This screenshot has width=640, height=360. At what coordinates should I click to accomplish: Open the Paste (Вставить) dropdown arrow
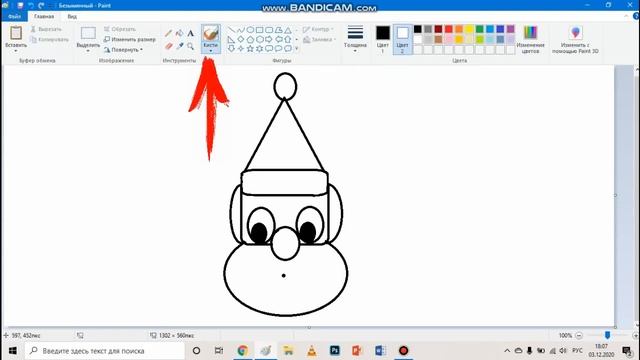coord(16,51)
